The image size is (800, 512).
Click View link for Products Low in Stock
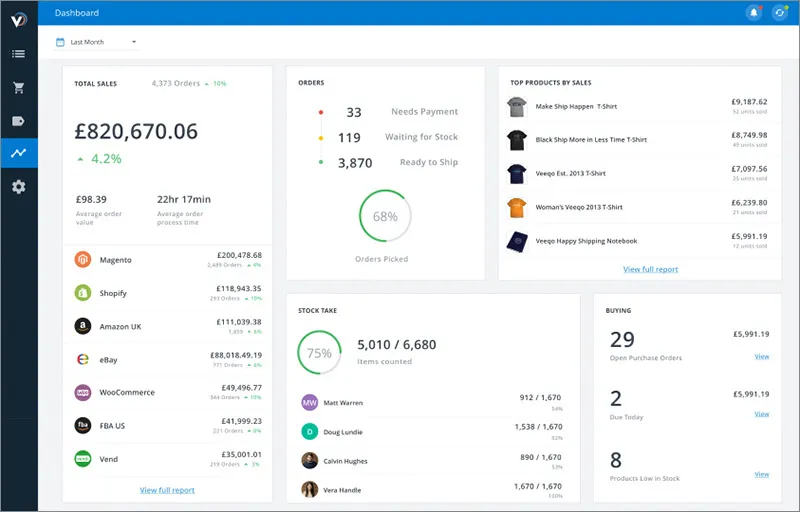[x=762, y=474]
